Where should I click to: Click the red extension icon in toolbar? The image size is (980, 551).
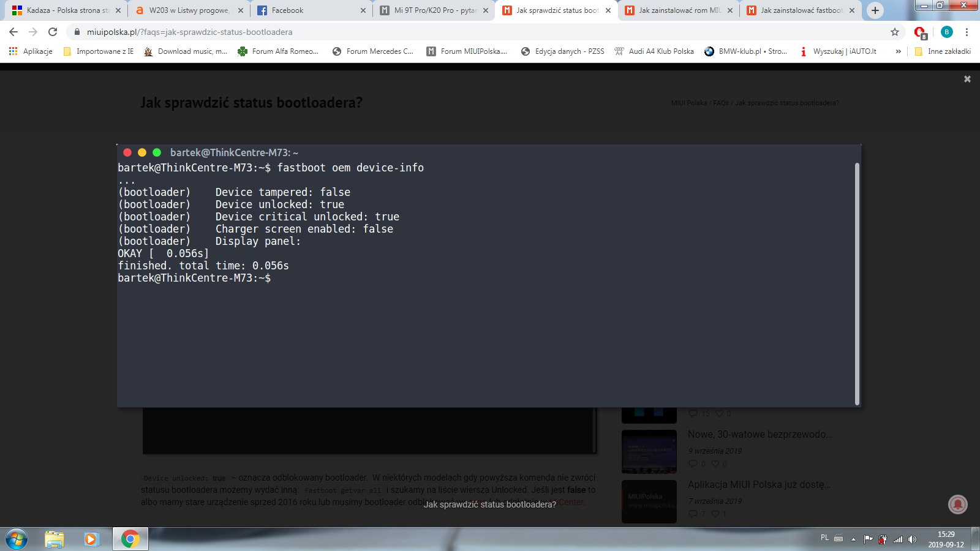(x=919, y=32)
